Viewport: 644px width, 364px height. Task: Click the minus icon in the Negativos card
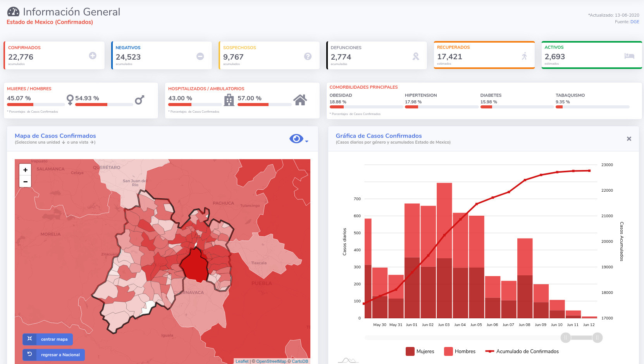(200, 56)
